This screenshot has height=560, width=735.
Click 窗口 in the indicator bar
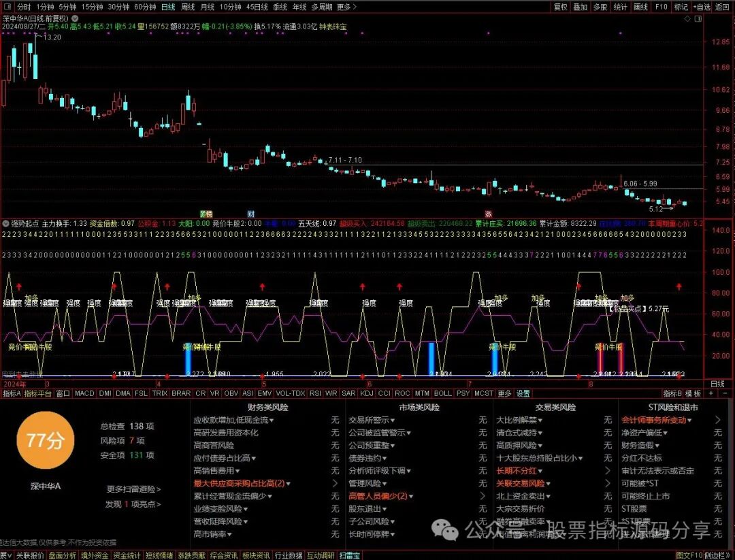(63, 394)
